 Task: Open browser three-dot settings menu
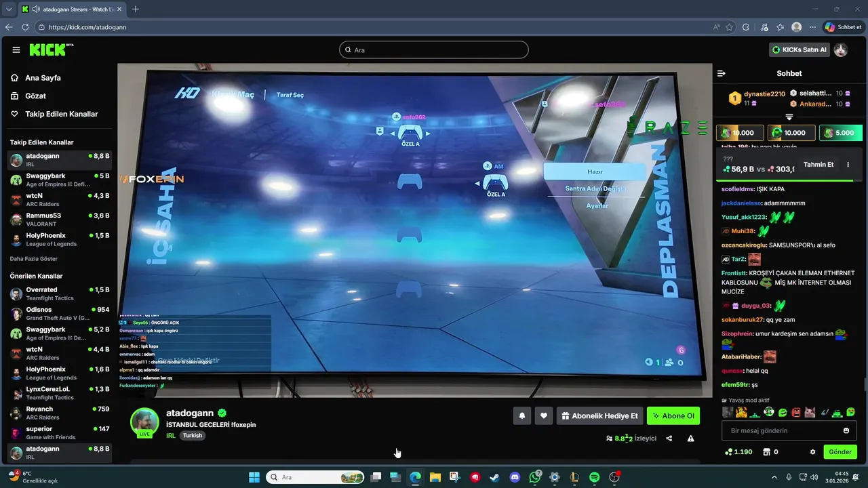(812, 27)
